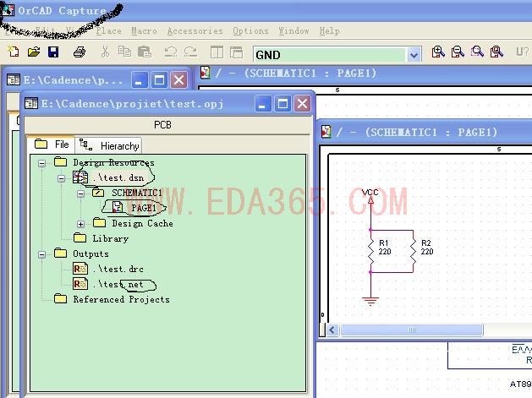Copy selection with the toolbar copy icon

coord(124,52)
